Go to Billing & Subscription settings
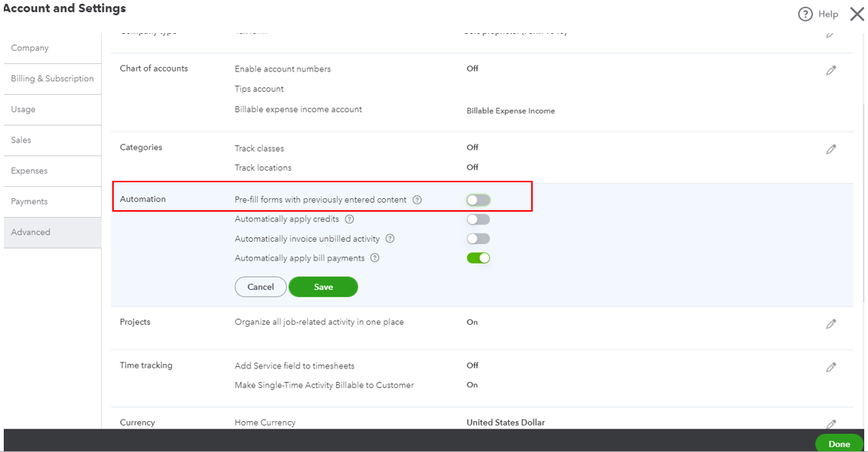Image resolution: width=868 pixels, height=452 pixels. (52, 78)
